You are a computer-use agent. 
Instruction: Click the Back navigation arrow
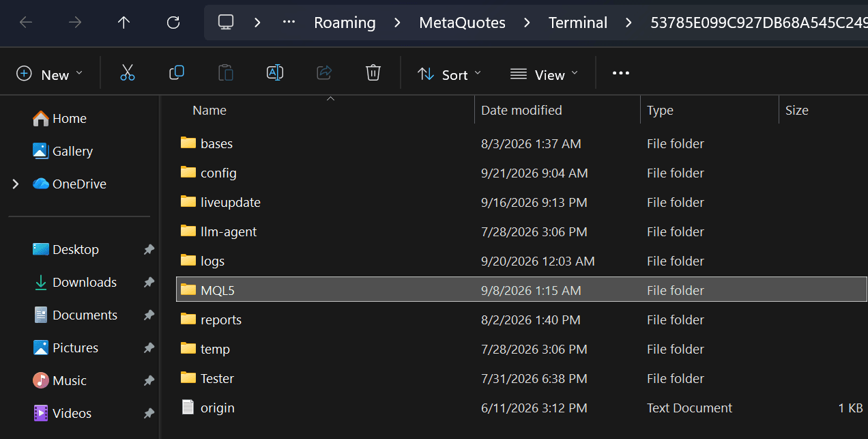pyautogui.click(x=26, y=23)
